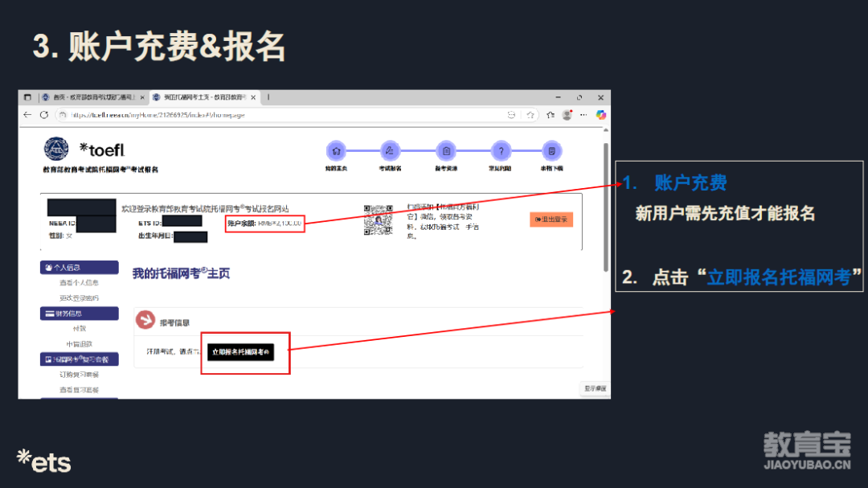The image size is (868, 488).
Task: Click the 考试报名 pencil step icon
Action: 390,150
